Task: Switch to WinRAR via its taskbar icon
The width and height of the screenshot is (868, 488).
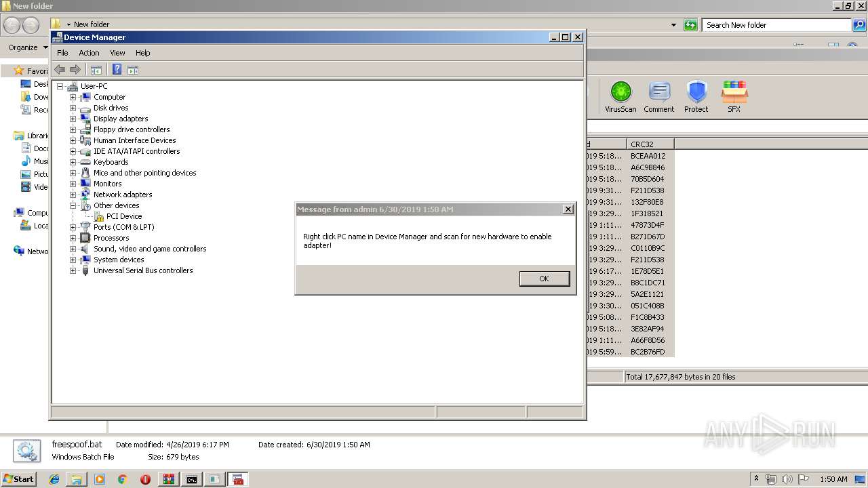Action: [x=168, y=479]
